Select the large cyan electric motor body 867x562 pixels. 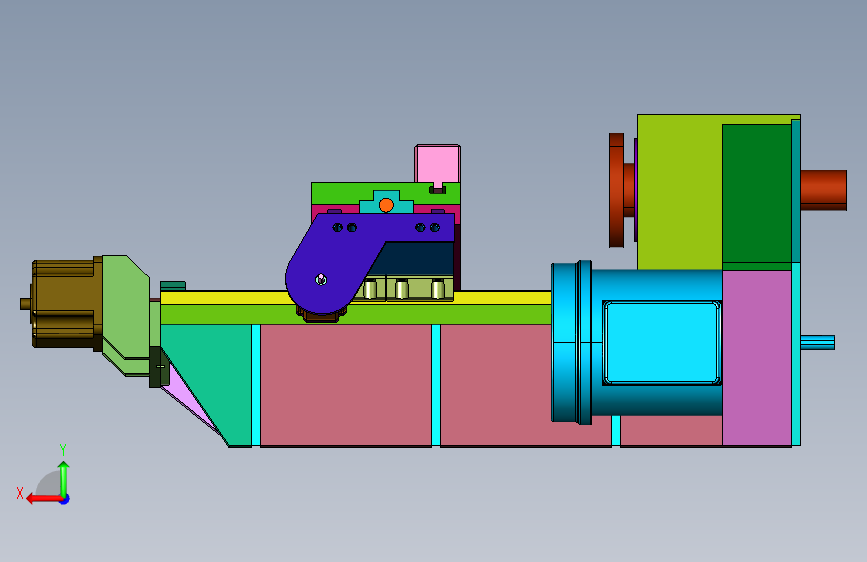coord(657,342)
